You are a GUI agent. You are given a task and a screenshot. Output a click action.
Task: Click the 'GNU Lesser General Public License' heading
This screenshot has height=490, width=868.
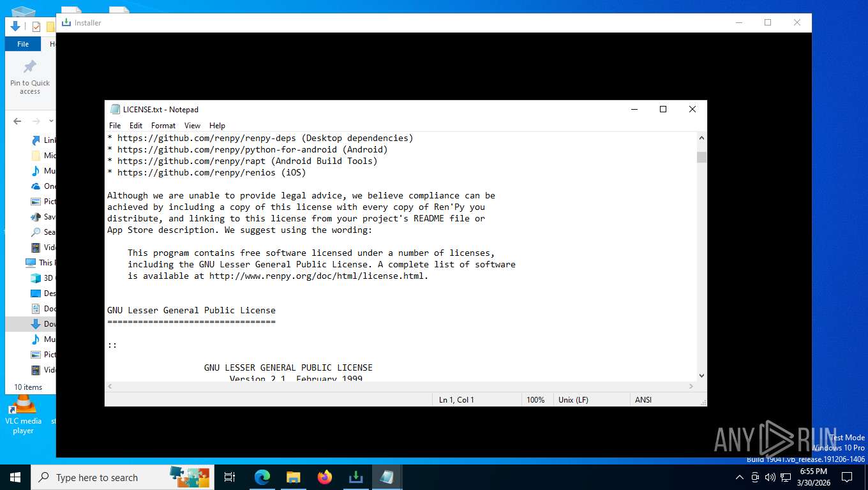(191, 310)
